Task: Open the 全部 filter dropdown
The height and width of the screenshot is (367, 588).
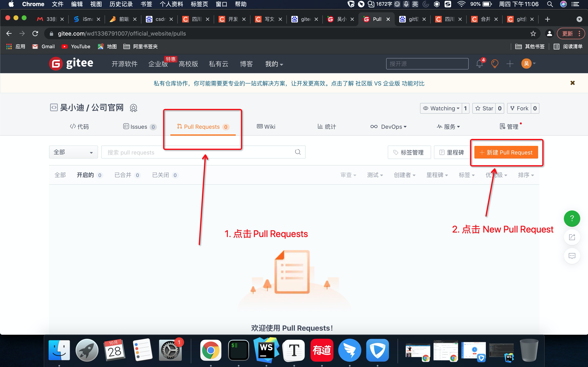Action: coord(73,152)
